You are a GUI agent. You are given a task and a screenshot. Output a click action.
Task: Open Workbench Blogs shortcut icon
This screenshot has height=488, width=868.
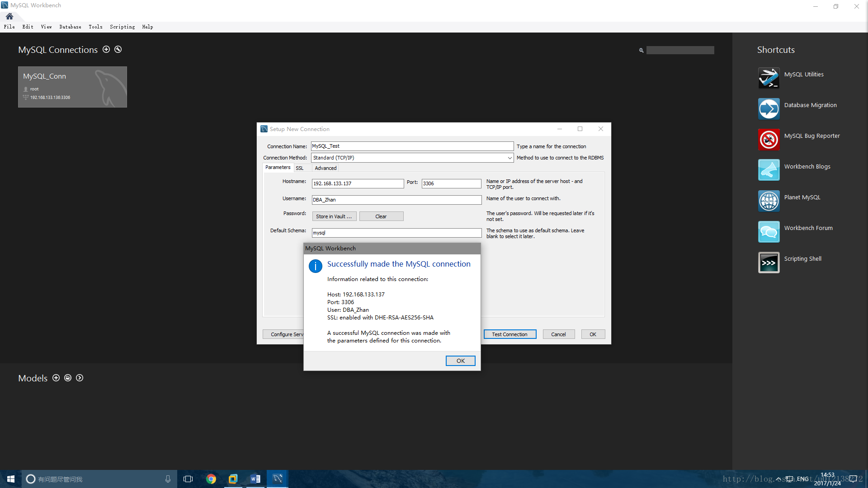(769, 170)
